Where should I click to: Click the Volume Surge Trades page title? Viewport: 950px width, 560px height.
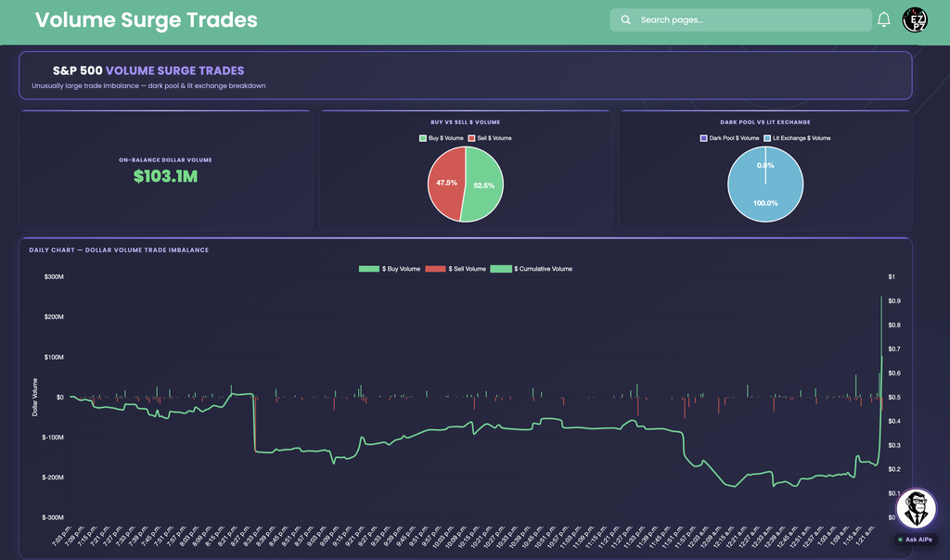click(x=146, y=20)
